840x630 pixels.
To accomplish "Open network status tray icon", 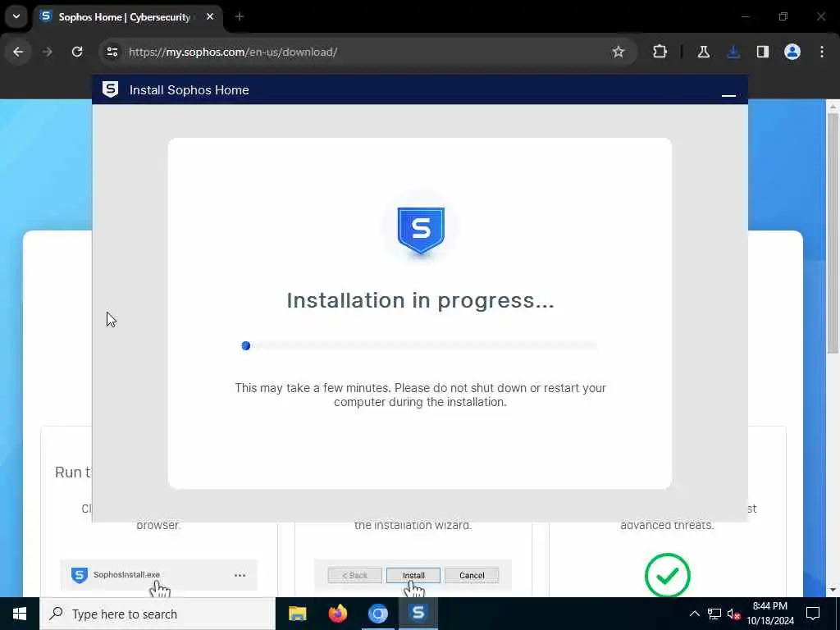I will (714, 614).
